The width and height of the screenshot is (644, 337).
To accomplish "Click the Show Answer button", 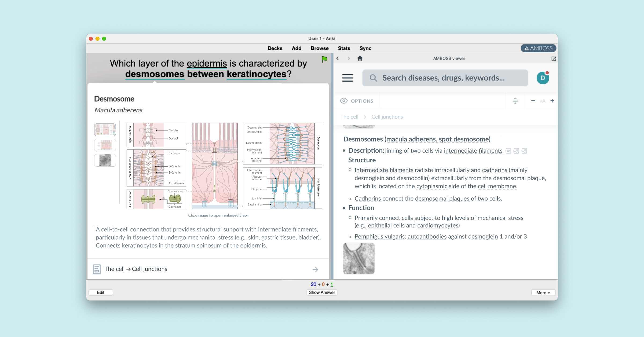I will coord(322,292).
